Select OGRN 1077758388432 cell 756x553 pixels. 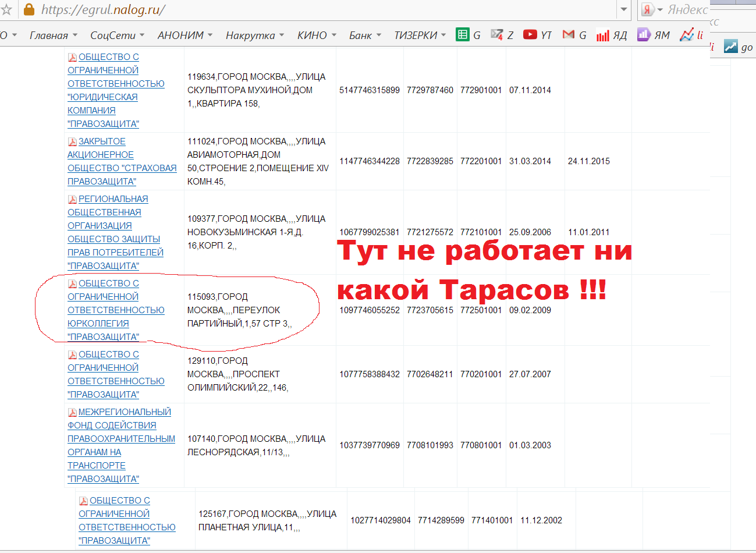coord(370,374)
